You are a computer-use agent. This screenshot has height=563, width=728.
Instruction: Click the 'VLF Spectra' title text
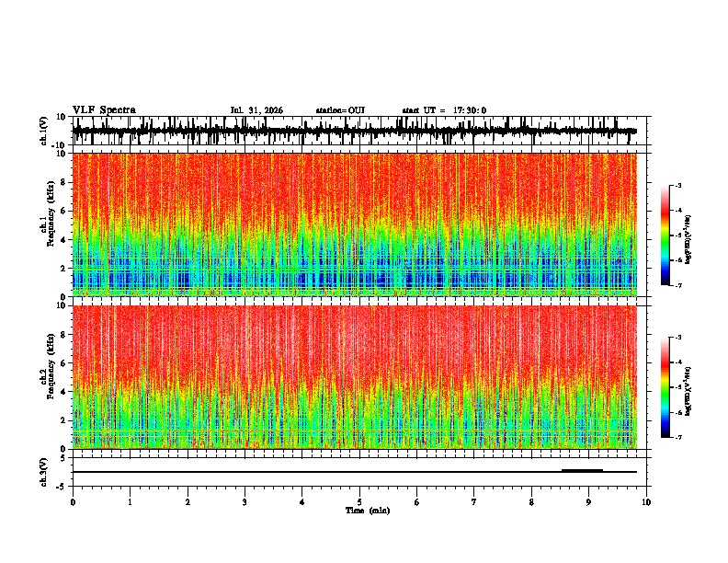tap(105, 110)
